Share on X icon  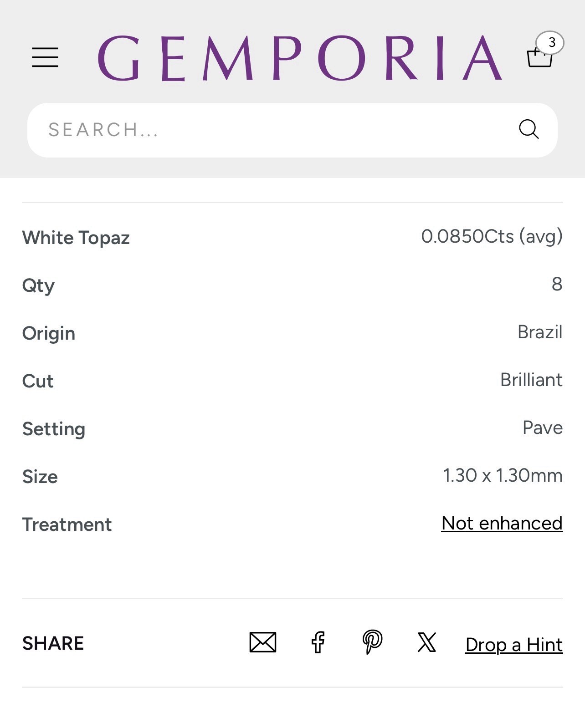point(427,642)
